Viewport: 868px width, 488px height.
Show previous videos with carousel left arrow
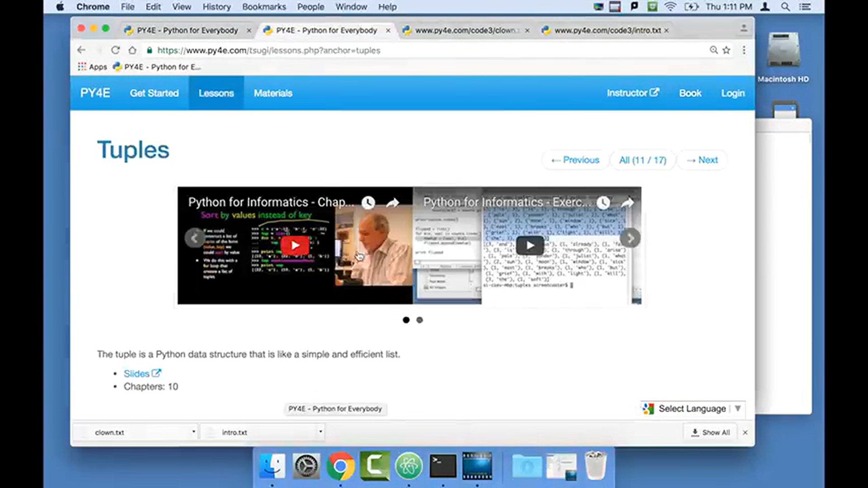click(194, 238)
